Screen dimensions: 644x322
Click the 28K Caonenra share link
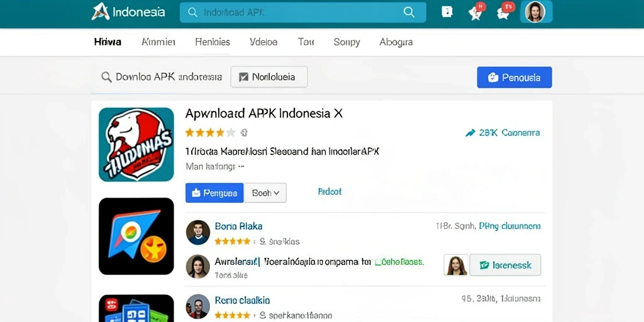(x=502, y=133)
